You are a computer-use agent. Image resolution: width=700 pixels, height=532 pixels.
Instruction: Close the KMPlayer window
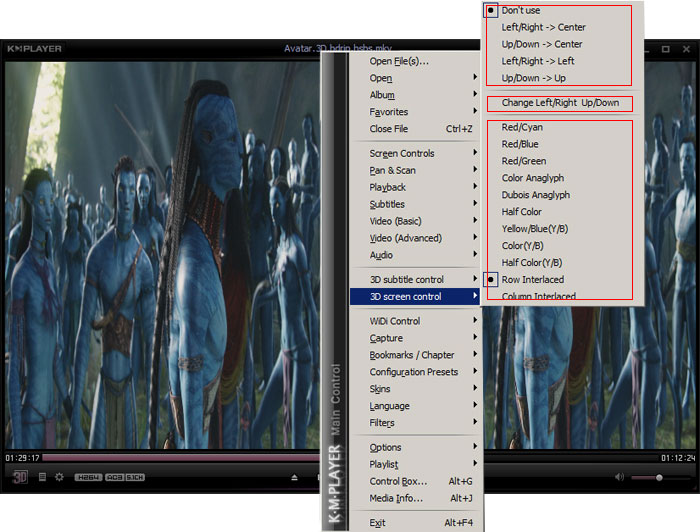(686, 49)
